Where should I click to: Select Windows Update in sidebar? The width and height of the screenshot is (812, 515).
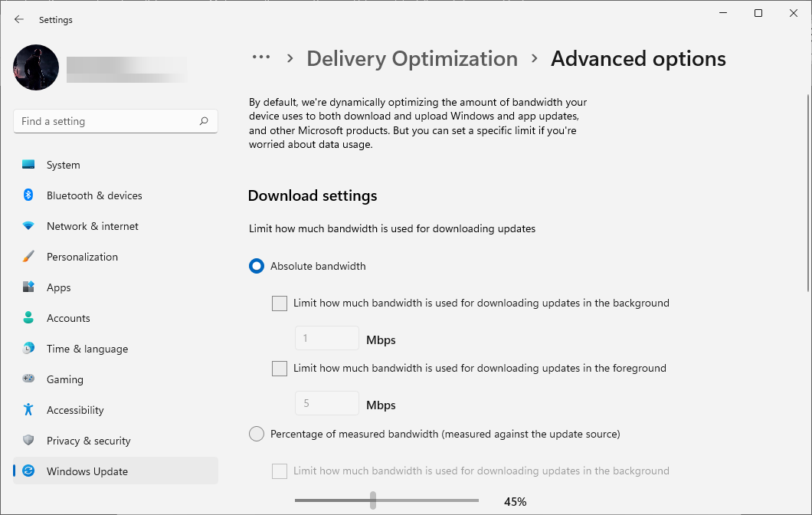[116, 471]
